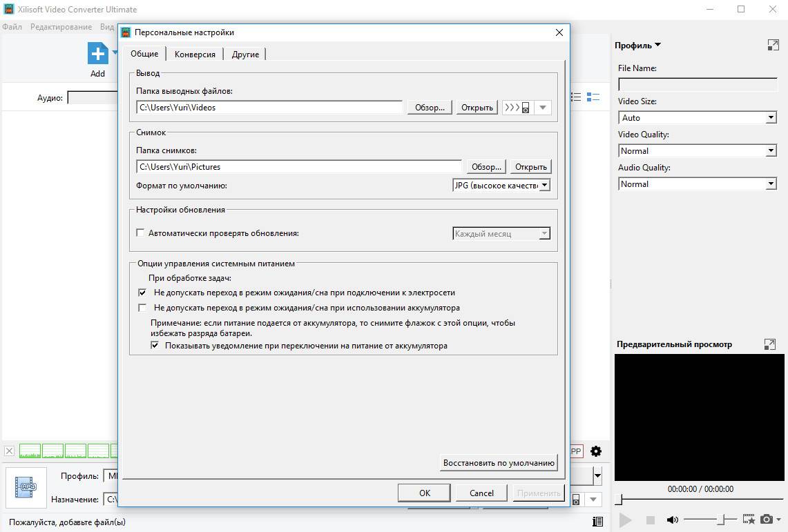Screen dimensions: 788x532
Task: Switch to the Конверсия tab
Action: (195, 55)
